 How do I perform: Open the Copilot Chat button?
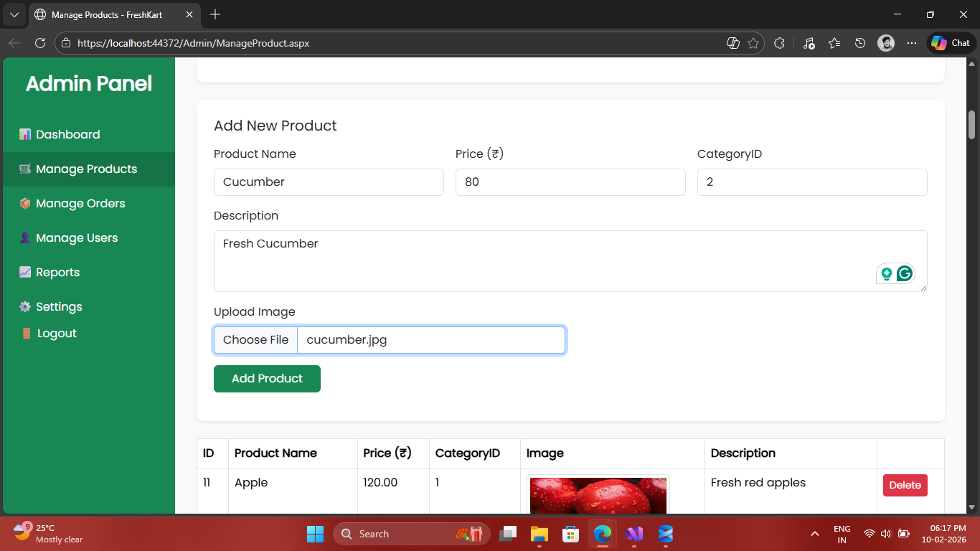point(951,43)
